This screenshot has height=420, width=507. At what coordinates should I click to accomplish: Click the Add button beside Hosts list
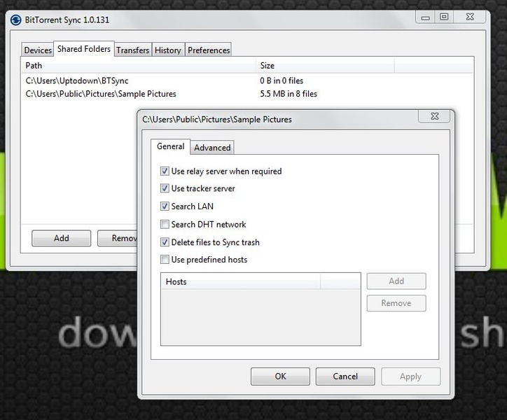[396, 281]
